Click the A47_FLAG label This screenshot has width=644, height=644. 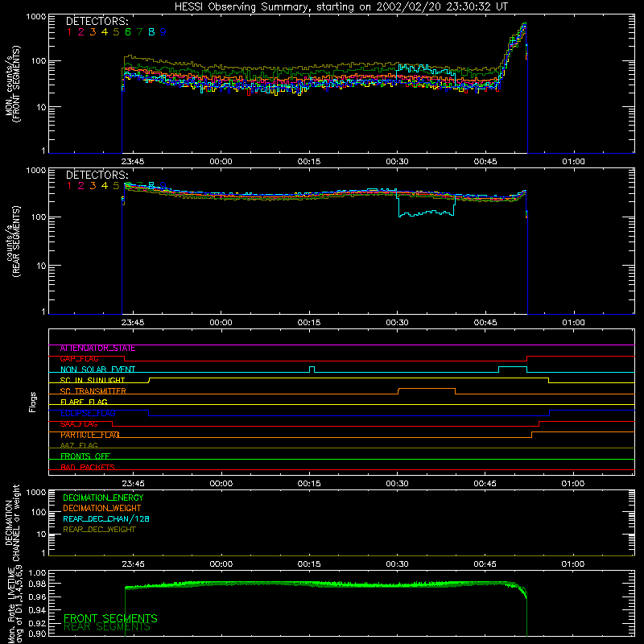pyautogui.click(x=79, y=445)
